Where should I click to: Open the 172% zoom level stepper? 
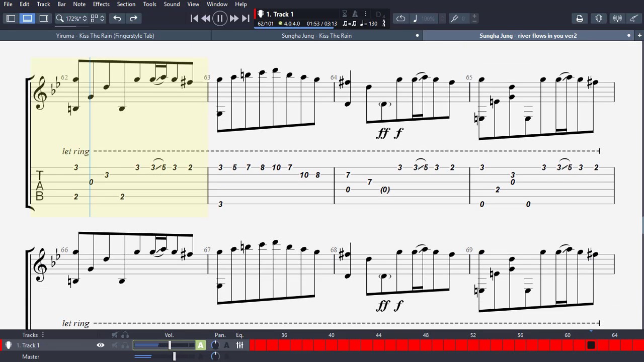[x=85, y=18]
